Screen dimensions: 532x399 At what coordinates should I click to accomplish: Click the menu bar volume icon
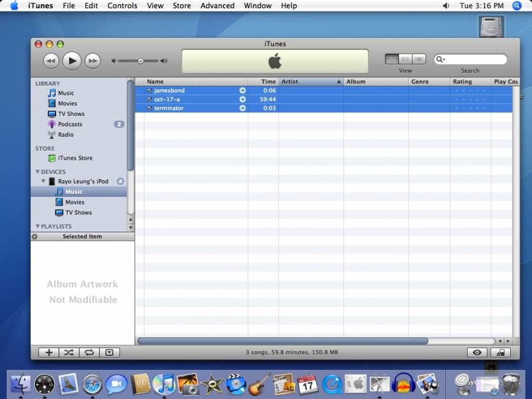(446, 6)
